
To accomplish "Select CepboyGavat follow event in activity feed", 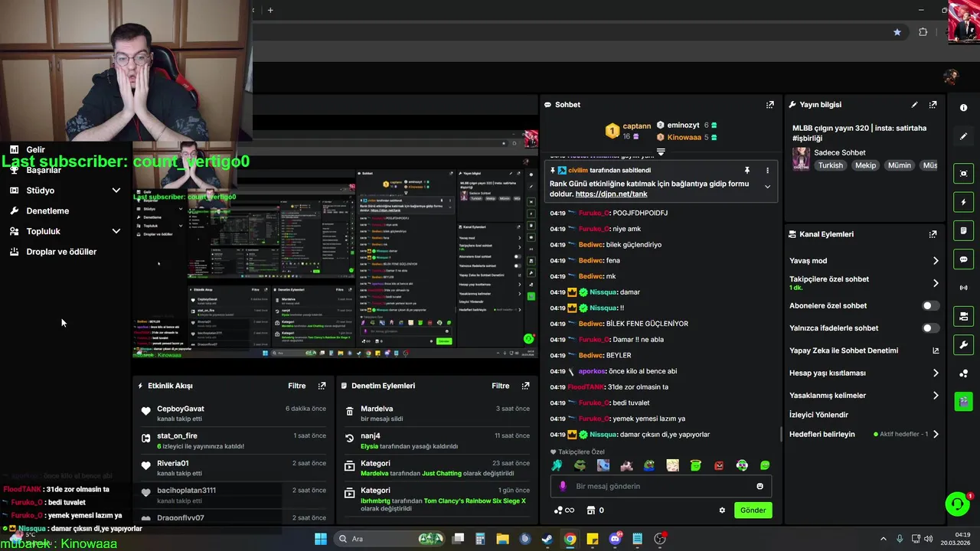I will [x=233, y=413].
